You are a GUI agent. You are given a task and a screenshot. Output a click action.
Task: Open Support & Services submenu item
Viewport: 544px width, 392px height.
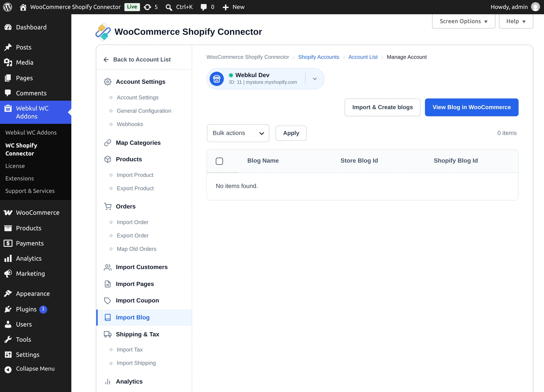click(30, 191)
